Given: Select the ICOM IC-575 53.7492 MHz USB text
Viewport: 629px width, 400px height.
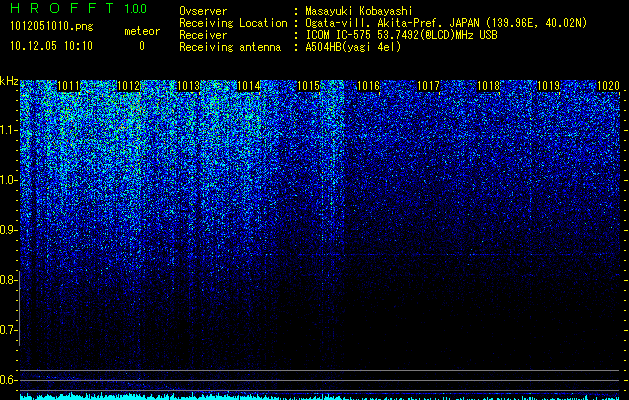Looking at the screenshot, I should [401, 35].
